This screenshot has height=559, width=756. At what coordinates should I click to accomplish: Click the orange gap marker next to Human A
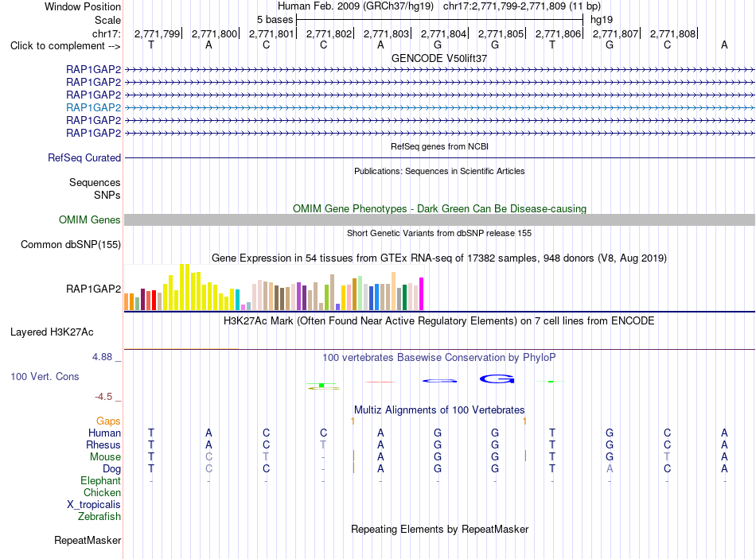353,421
